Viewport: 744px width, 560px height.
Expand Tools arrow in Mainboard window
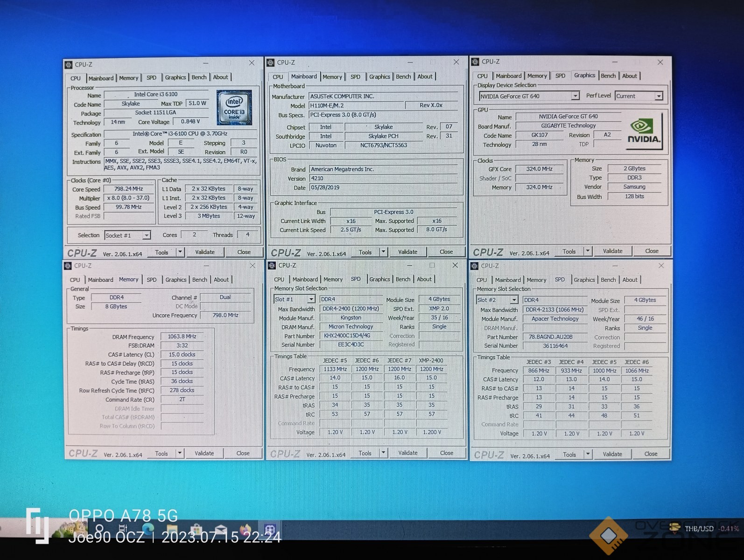point(383,252)
